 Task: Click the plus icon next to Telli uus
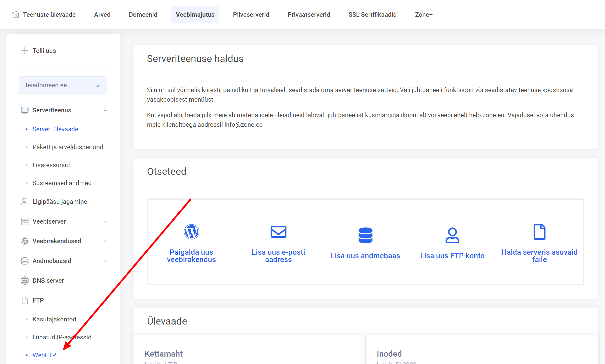24,50
